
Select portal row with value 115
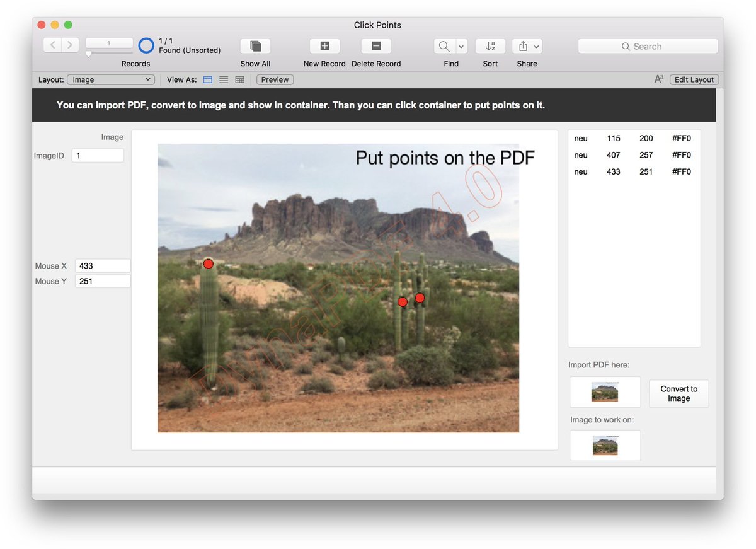coord(634,138)
